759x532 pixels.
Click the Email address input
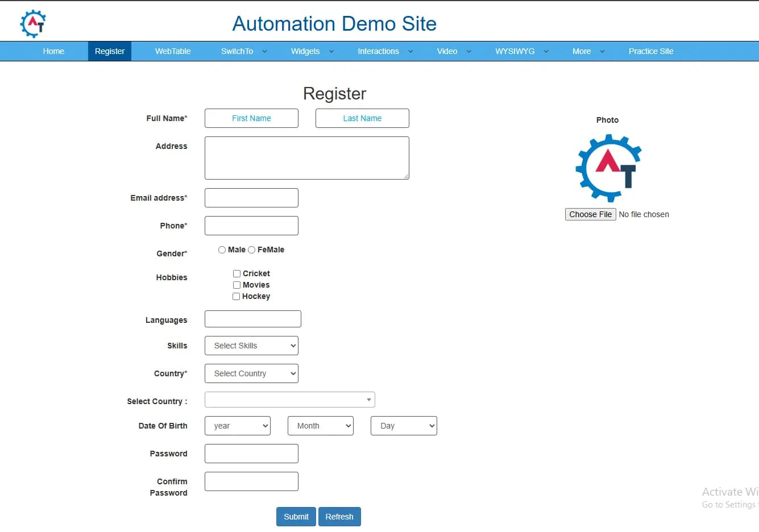point(251,198)
